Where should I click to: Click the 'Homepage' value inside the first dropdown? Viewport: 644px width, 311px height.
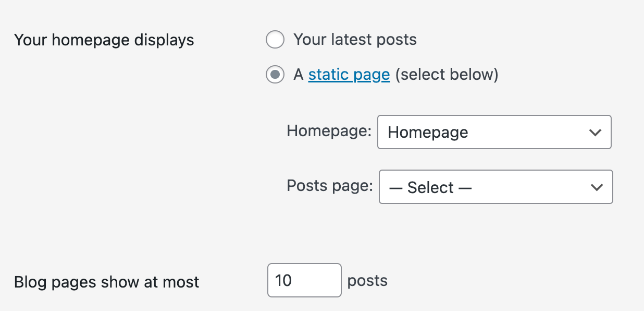[427, 132]
